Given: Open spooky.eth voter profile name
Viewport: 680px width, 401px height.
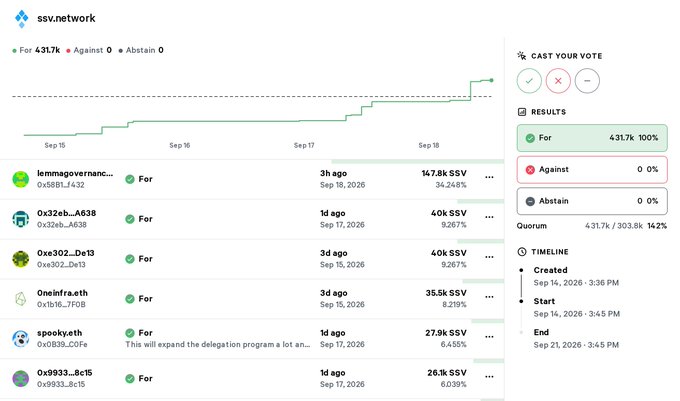Looking at the screenshot, I should [59, 333].
